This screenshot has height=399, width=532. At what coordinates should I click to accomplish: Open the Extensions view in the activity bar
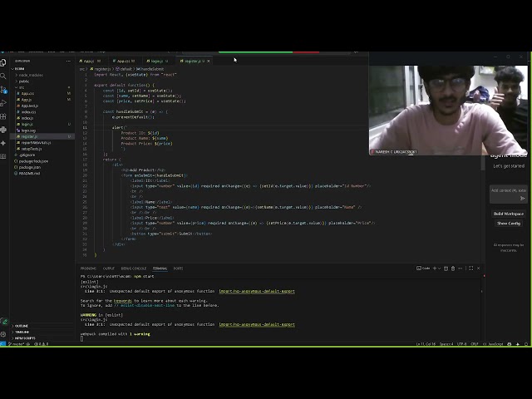tap(3, 116)
